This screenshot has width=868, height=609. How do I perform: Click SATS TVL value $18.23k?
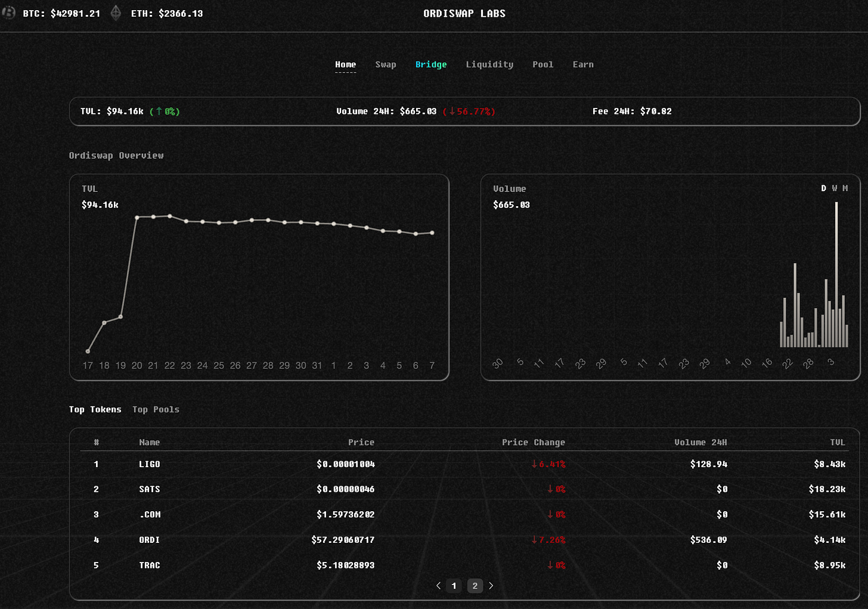coord(827,489)
